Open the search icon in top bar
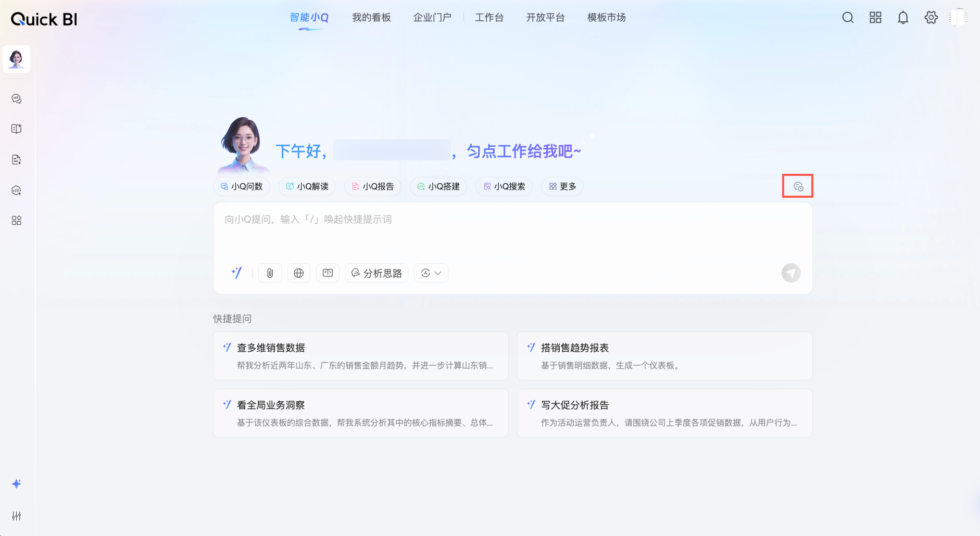 pyautogui.click(x=848, y=18)
